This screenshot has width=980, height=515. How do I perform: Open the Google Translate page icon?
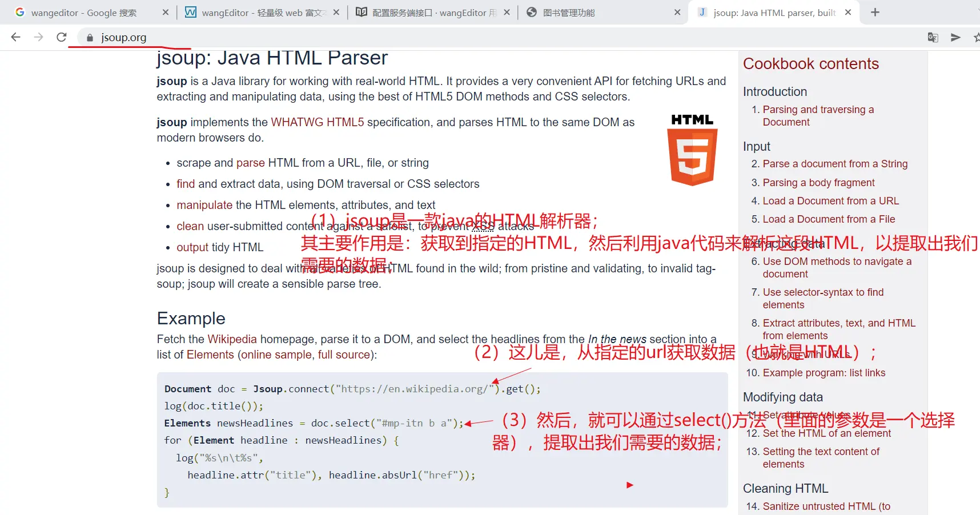(933, 37)
